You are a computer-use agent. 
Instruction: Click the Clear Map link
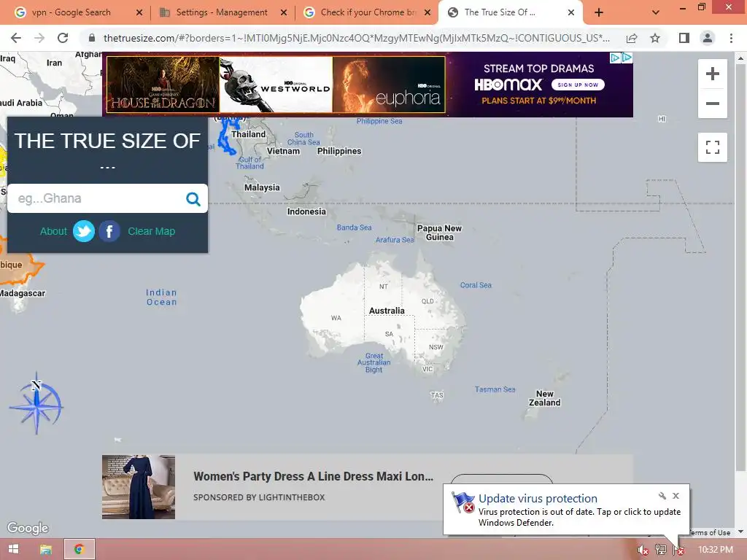click(x=152, y=231)
